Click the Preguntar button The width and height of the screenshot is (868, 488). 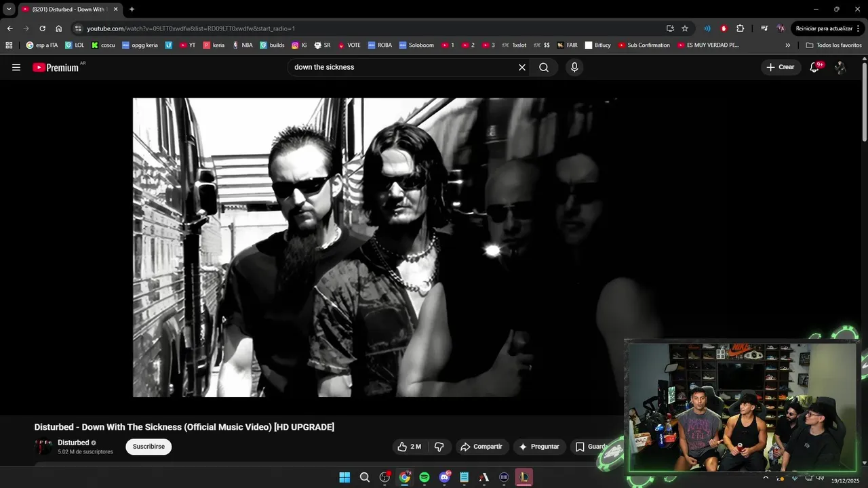pos(539,447)
